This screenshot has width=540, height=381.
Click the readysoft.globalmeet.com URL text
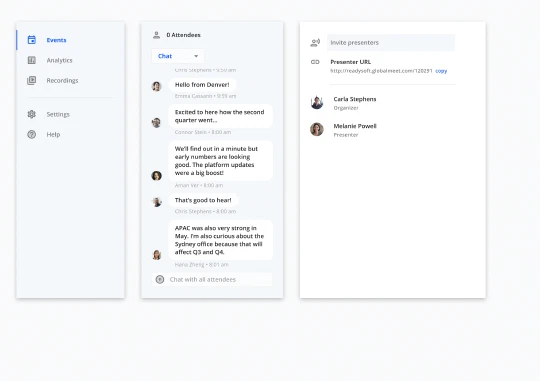coord(381,71)
